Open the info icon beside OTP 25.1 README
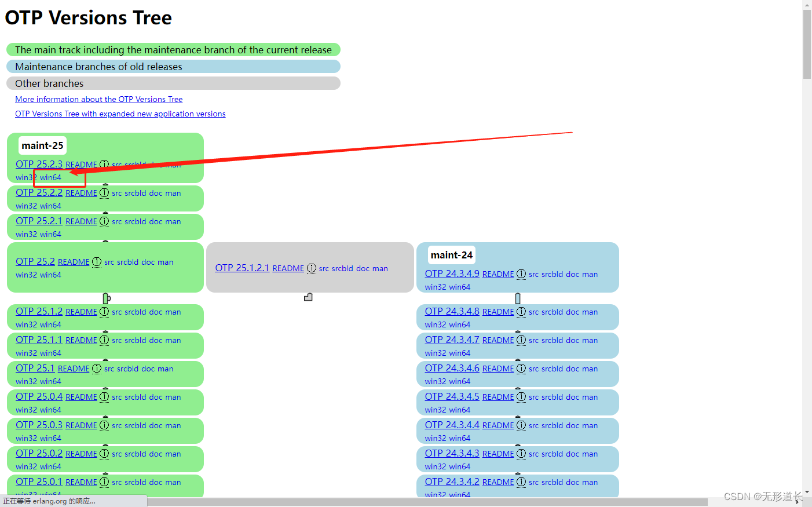The height and width of the screenshot is (507, 812). tap(97, 369)
